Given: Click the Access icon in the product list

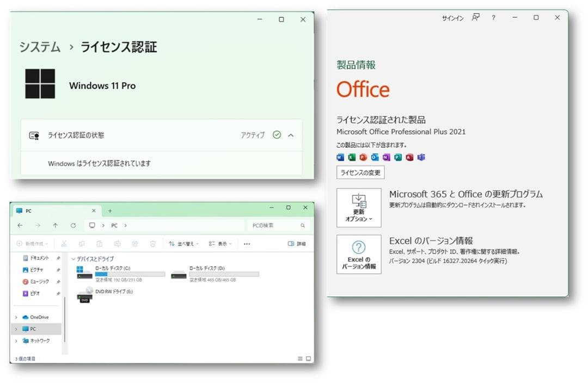Looking at the screenshot, I should coord(408,157).
